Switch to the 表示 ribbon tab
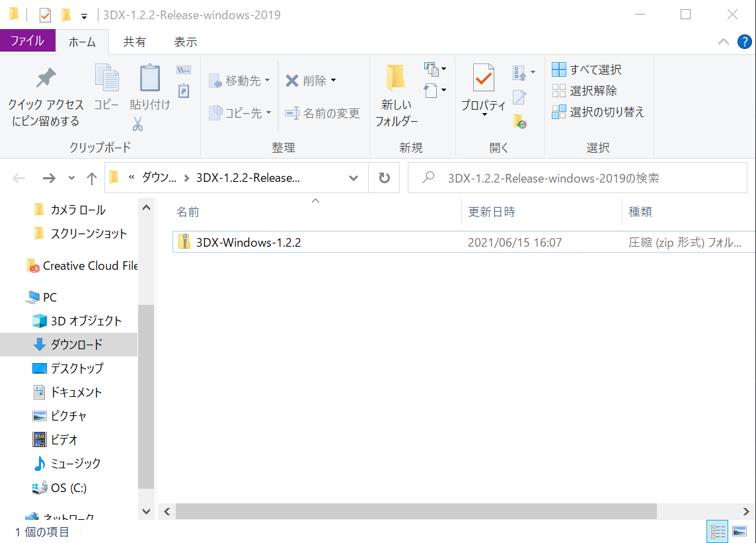The height and width of the screenshot is (543, 756). (x=185, y=42)
